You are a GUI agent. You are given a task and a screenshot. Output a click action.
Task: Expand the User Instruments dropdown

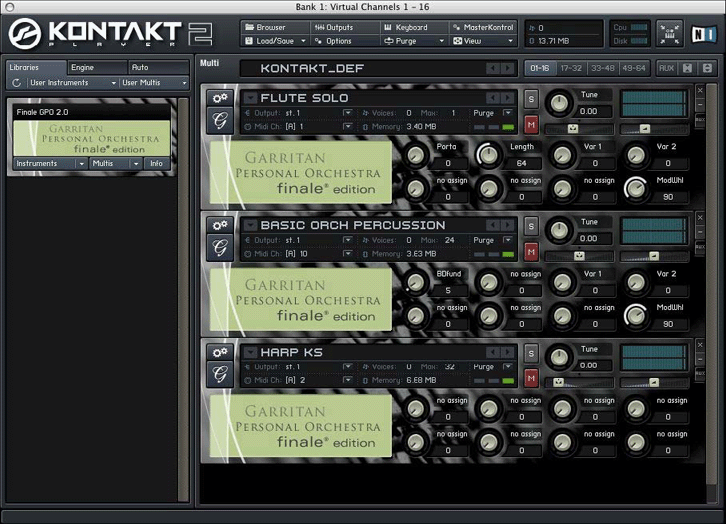73,83
